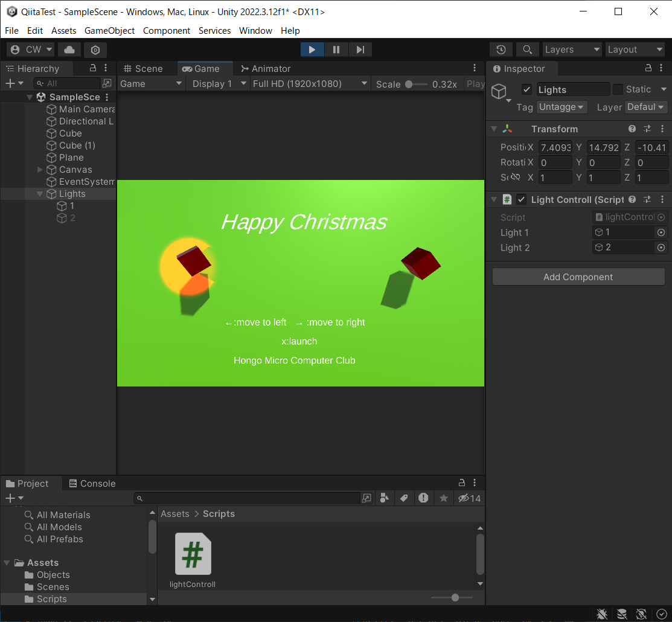
Task: Lock the Inspector panel
Action: click(x=648, y=68)
